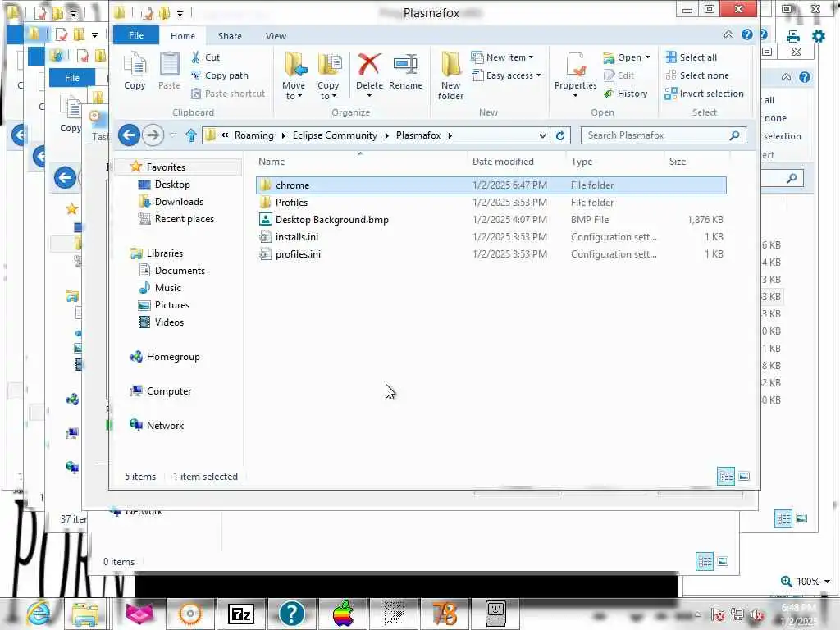Select Cut in the Clipboard group

pyautogui.click(x=206, y=57)
